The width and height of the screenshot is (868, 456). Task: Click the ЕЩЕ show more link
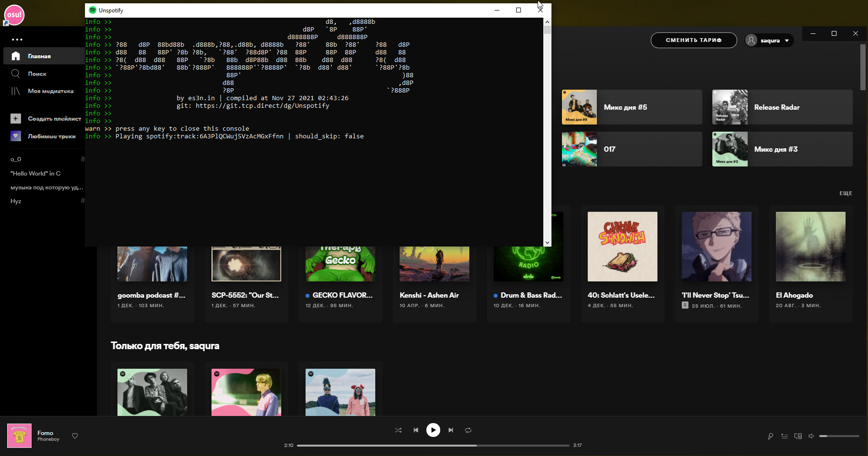(x=846, y=193)
